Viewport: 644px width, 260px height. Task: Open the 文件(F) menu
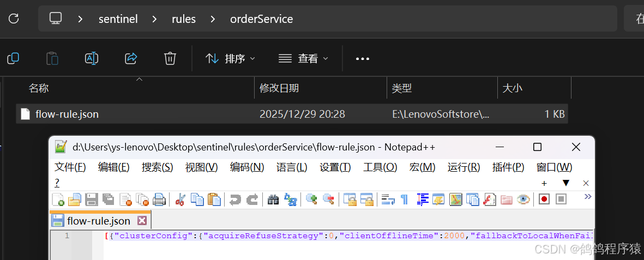70,167
